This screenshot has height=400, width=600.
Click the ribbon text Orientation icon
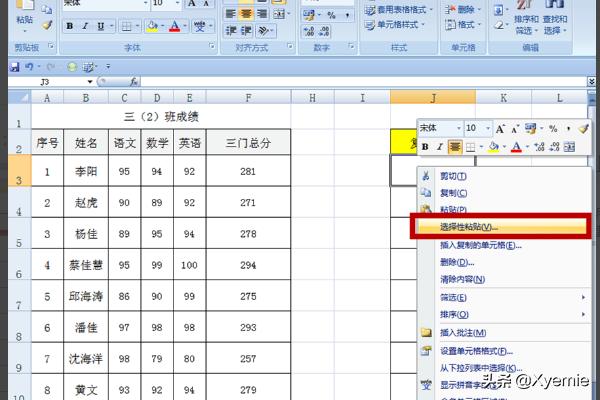(263, 31)
